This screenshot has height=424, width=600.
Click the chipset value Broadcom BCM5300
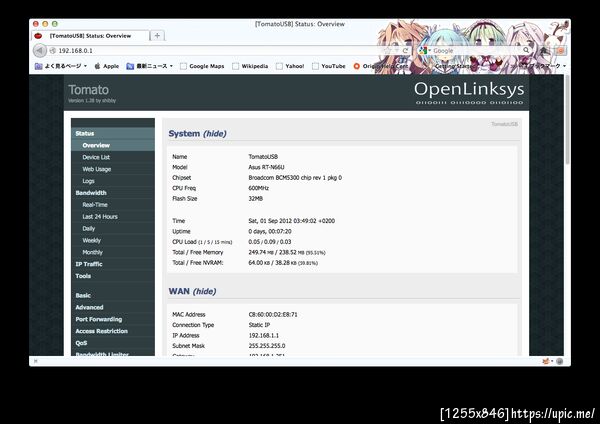click(295, 178)
